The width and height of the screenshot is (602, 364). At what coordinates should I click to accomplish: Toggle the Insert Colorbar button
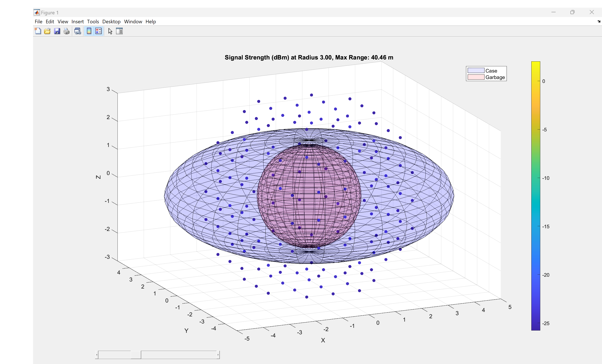pos(89,31)
